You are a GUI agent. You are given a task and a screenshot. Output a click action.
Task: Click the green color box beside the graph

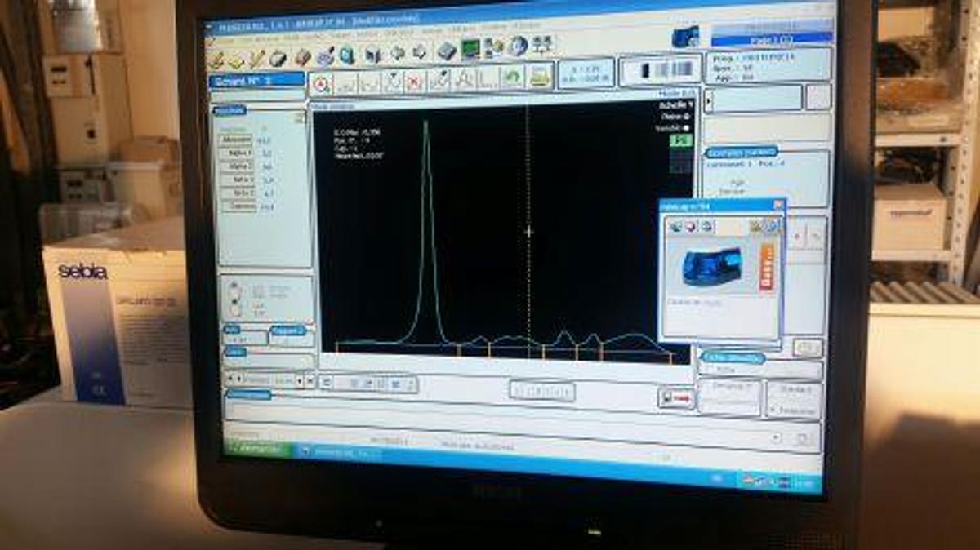point(679,140)
